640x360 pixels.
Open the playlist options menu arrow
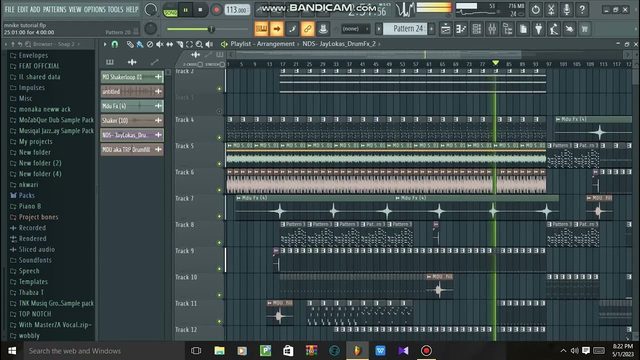click(x=105, y=44)
